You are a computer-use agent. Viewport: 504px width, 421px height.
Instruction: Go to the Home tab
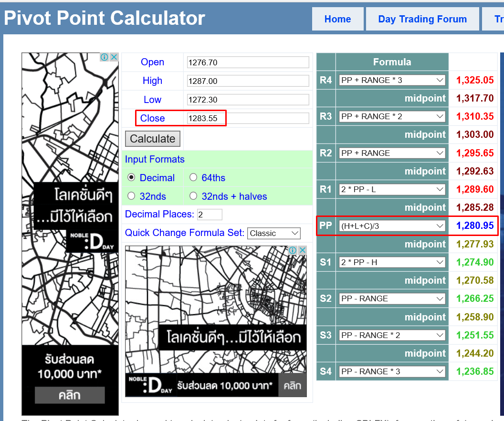[x=337, y=19]
